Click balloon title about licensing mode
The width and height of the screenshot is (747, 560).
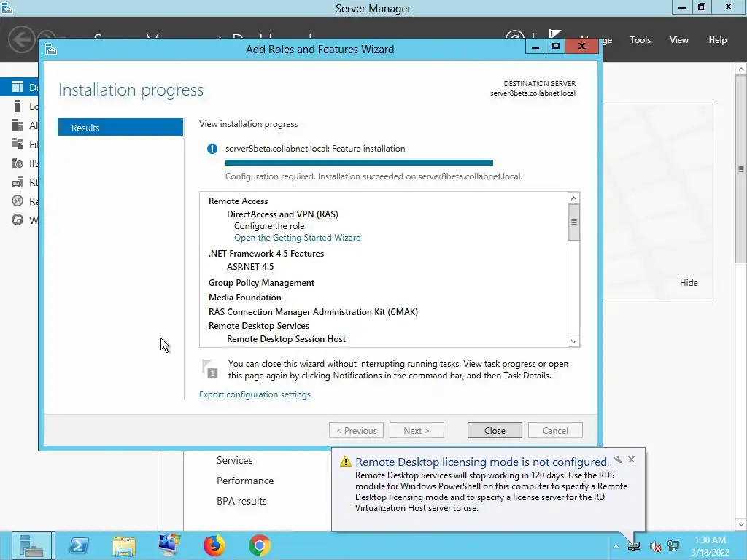[482, 462]
